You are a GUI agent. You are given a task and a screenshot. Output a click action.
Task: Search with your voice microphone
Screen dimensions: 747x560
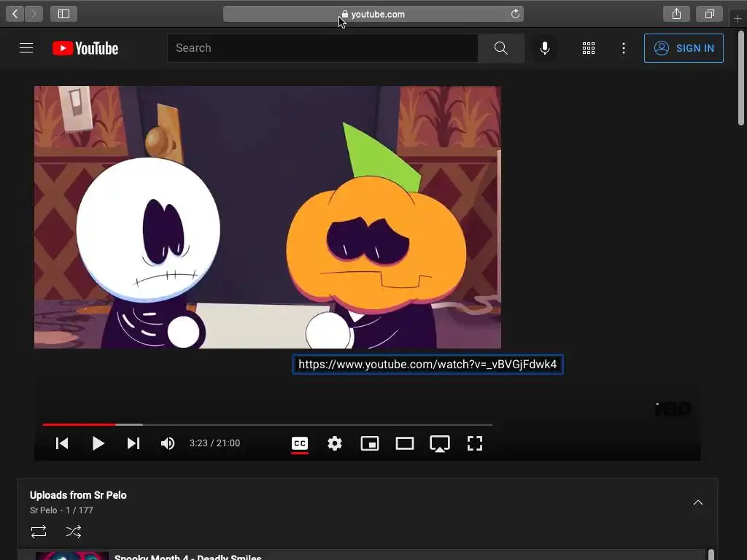[x=545, y=48]
